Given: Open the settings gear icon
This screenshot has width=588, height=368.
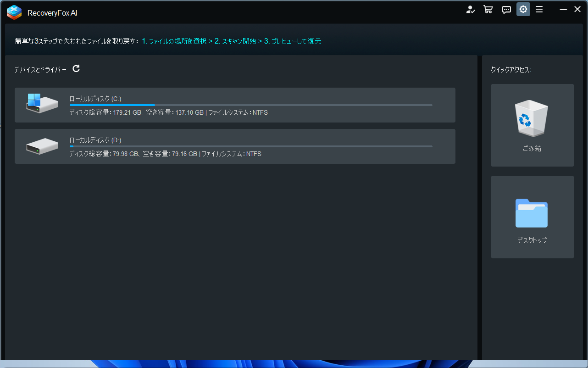Looking at the screenshot, I should (523, 10).
